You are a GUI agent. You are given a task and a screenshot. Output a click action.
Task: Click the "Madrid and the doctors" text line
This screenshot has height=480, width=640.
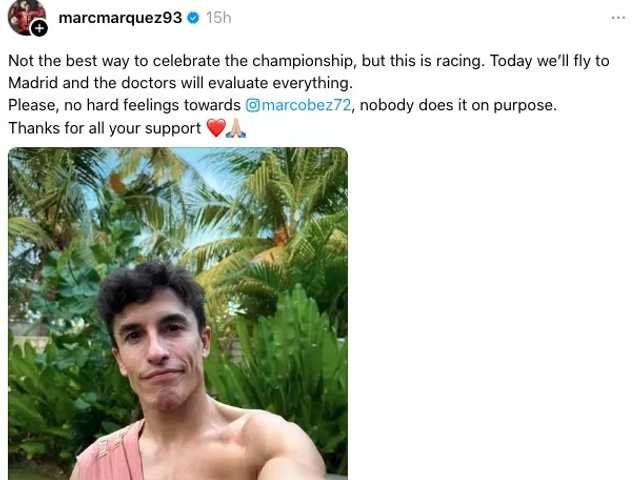(x=180, y=83)
